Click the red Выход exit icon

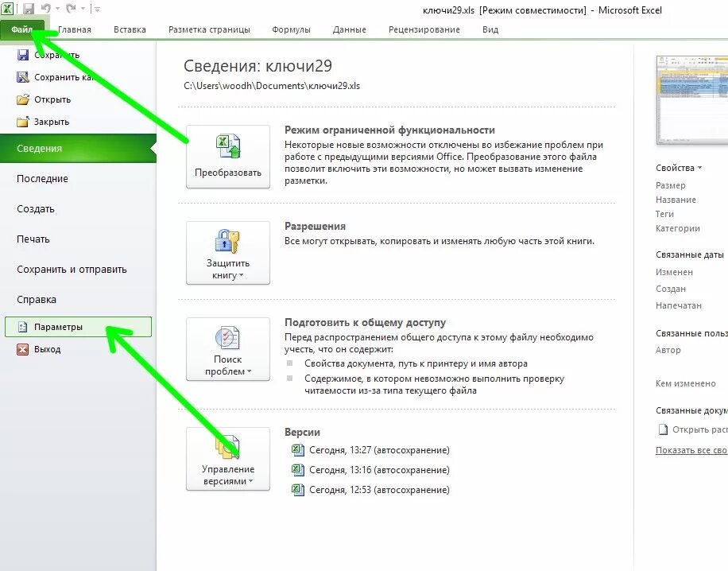pos(23,349)
